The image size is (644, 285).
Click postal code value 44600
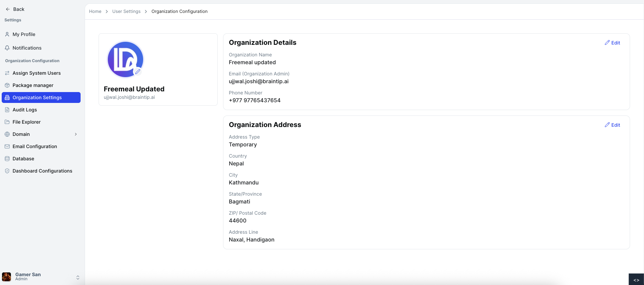238,220
